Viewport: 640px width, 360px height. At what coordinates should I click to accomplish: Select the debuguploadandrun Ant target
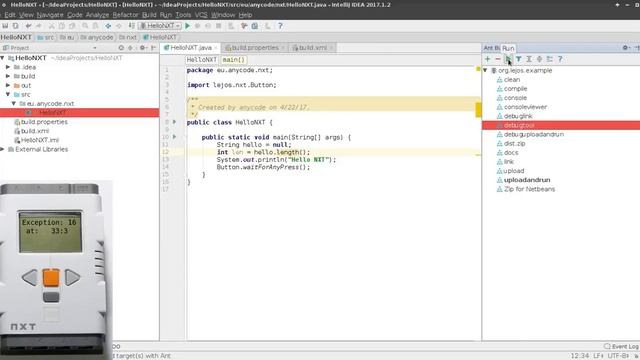533,134
